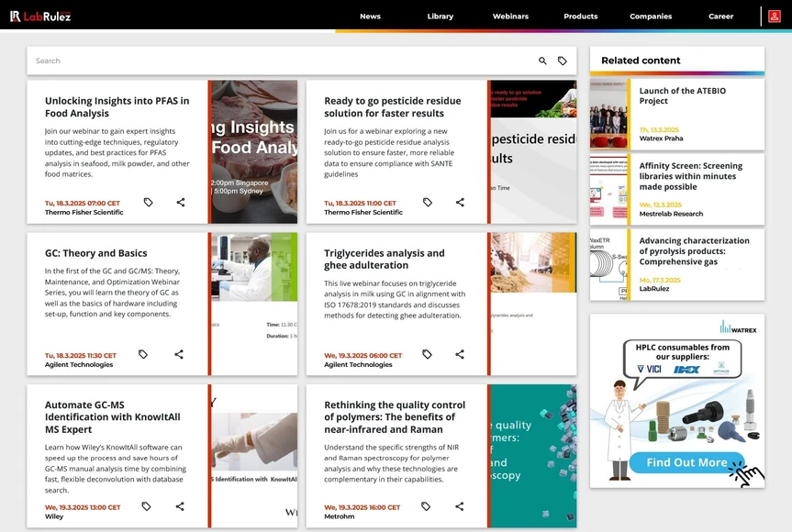Open the user account icon

tap(775, 17)
